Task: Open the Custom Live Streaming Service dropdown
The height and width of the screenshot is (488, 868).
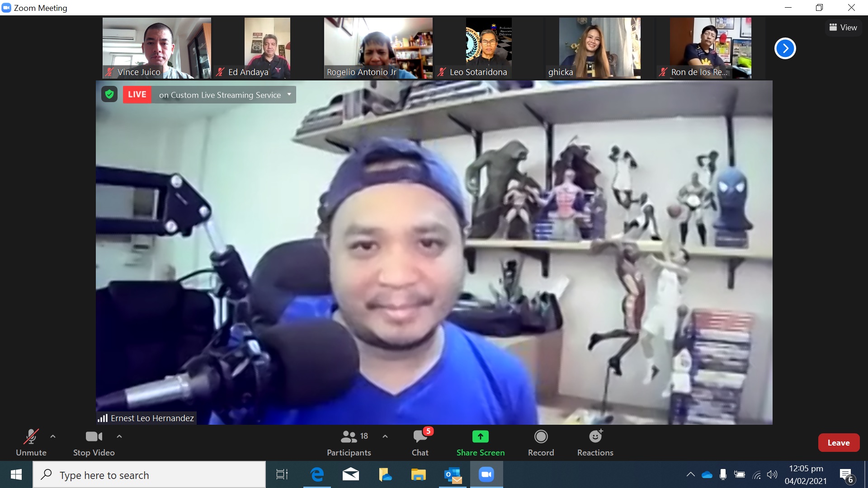Action: pyautogui.click(x=289, y=94)
